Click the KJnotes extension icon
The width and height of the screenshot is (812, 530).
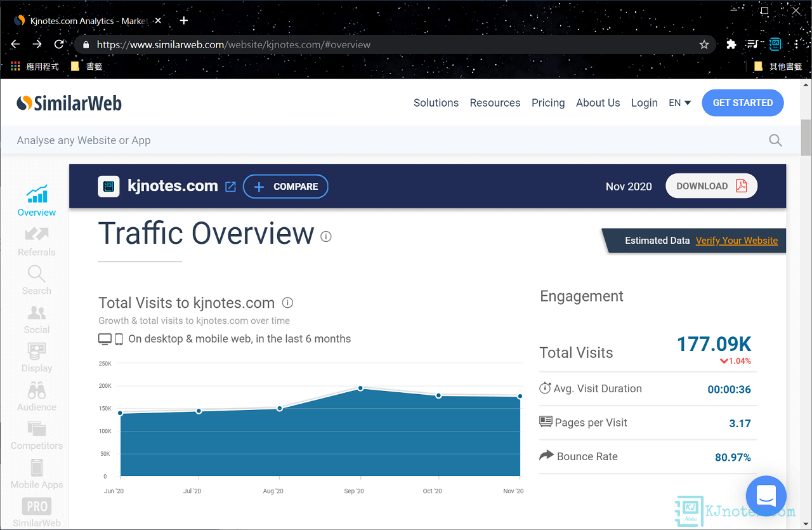775,44
